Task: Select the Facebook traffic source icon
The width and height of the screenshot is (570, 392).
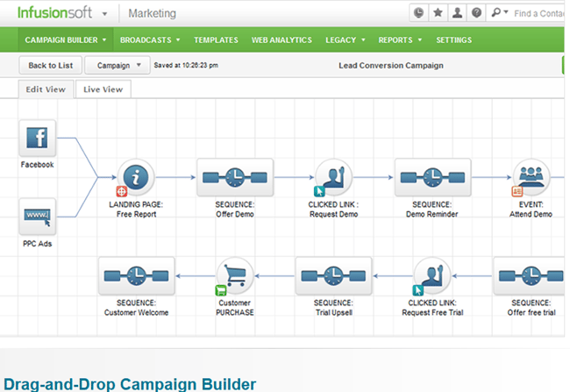Action: tap(38, 139)
